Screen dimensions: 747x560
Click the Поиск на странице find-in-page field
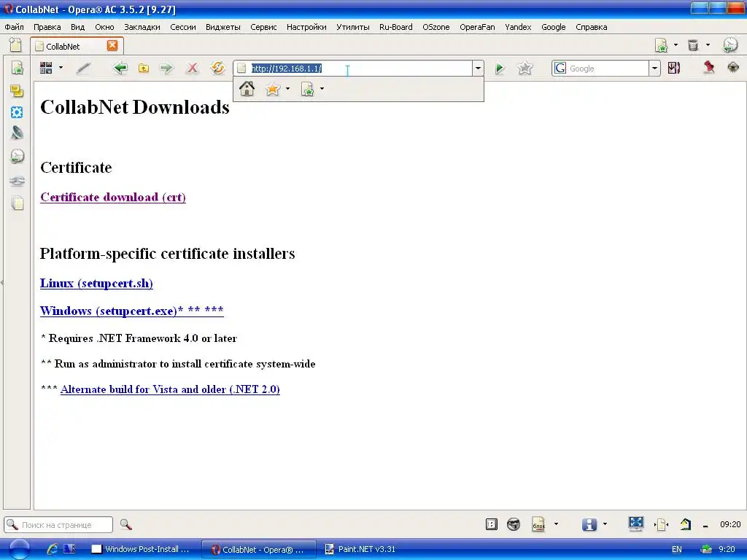(x=58, y=525)
